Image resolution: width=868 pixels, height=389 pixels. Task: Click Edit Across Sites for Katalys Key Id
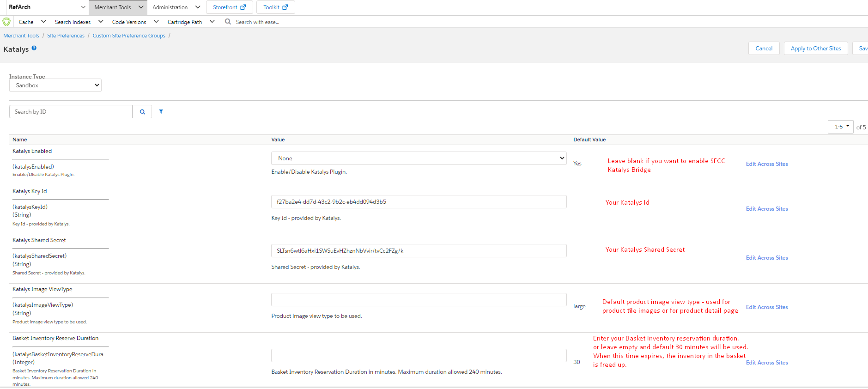pyautogui.click(x=767, y=209)
